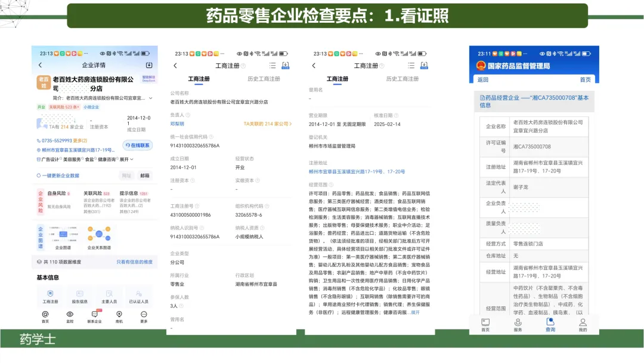The width and height of the screenshot is (644, 363).
Task: Open 注册地址 link on third phone
Action: tap(357, 172)
